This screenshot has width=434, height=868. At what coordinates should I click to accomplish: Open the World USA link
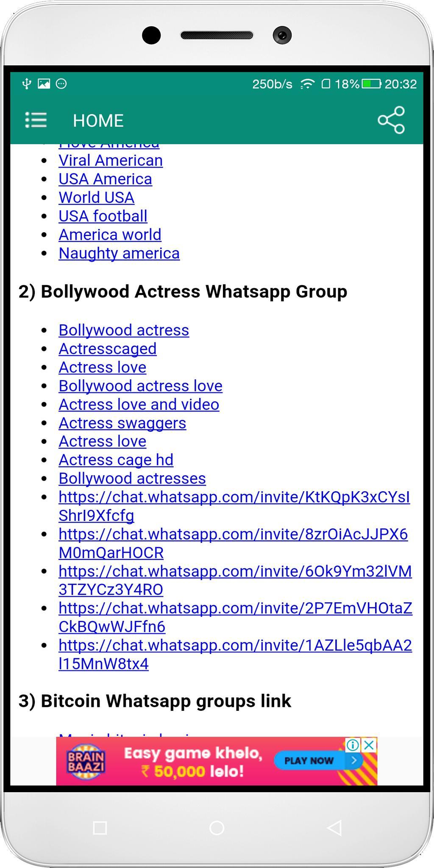coord(97,198)
